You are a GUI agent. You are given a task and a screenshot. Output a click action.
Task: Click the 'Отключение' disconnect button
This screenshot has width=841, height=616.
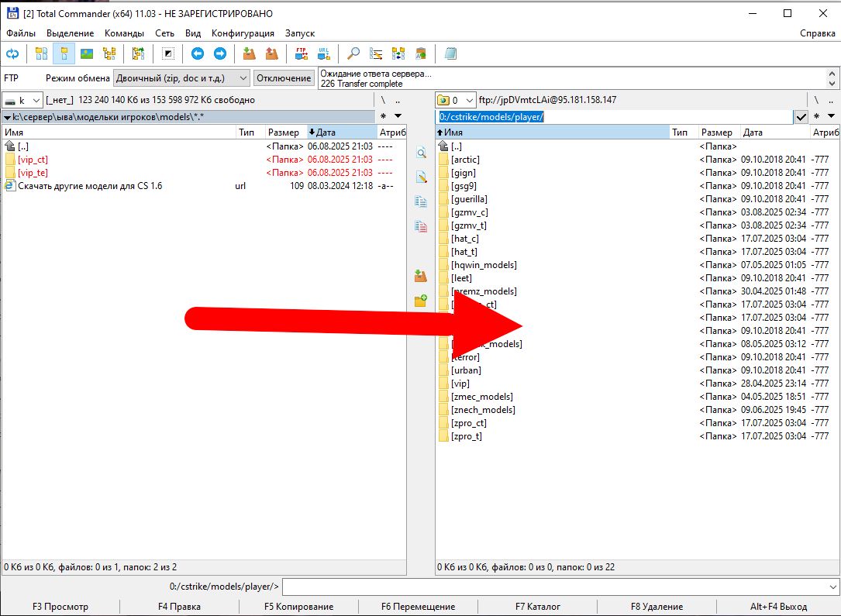(x=284, y=78)
